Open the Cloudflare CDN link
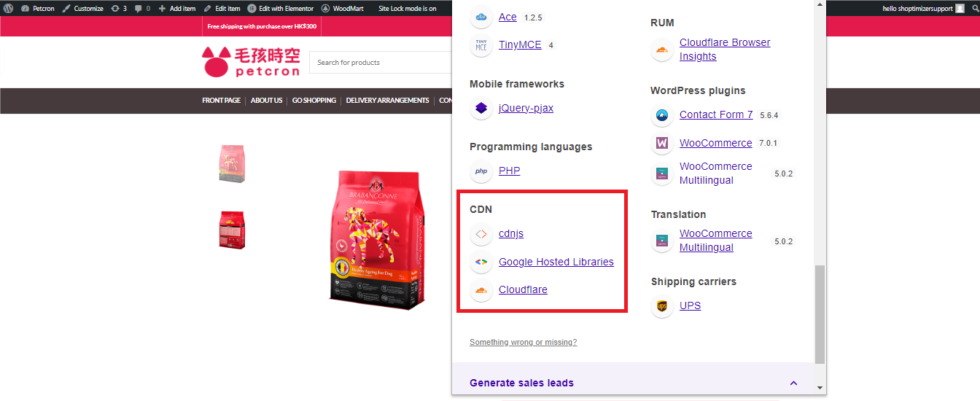The width and height of the screenshot is (980, 401). 523,289
